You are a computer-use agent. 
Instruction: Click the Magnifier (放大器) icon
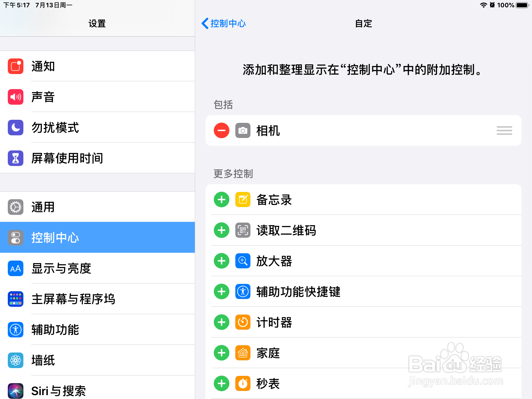point(243,261)
